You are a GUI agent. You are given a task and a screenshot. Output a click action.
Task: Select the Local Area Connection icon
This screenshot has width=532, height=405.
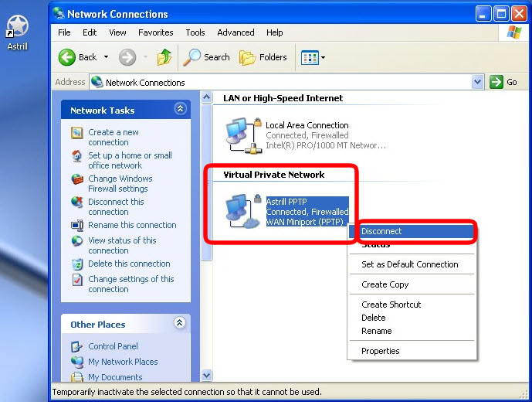[243, 135]
